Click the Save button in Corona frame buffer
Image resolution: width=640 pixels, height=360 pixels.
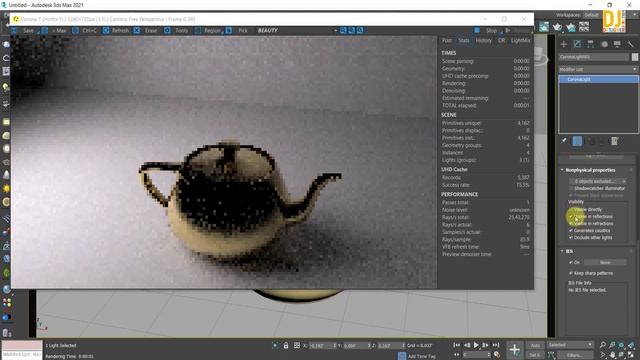(x=25, y=31)
